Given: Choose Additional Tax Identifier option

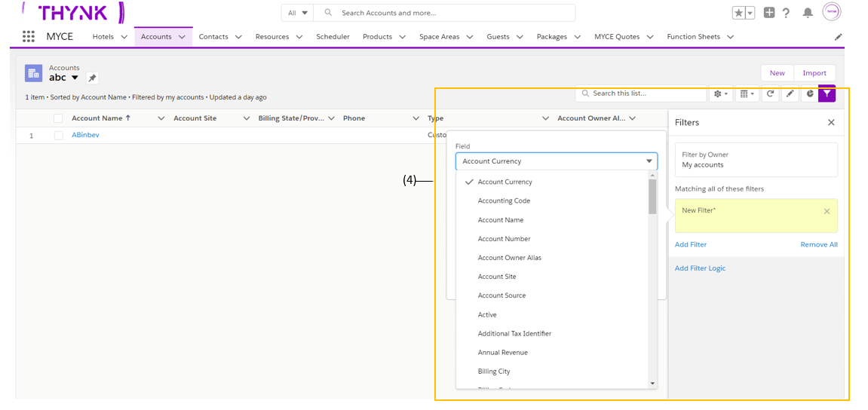Looking at the screenshot, I should point(552,334).
